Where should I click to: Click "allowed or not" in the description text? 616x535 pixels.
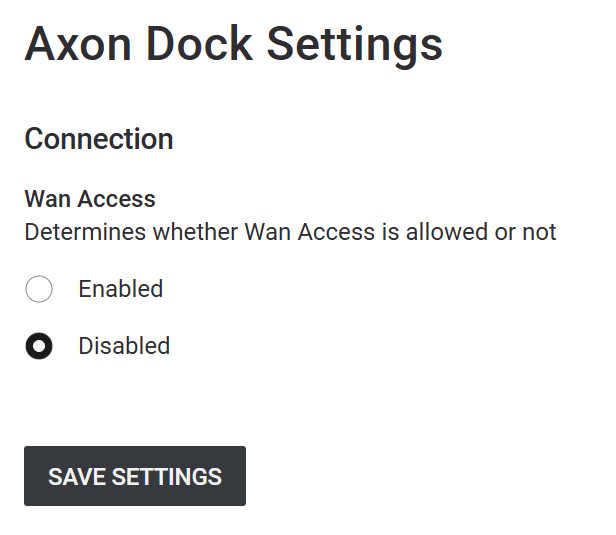tap(489, 232)
